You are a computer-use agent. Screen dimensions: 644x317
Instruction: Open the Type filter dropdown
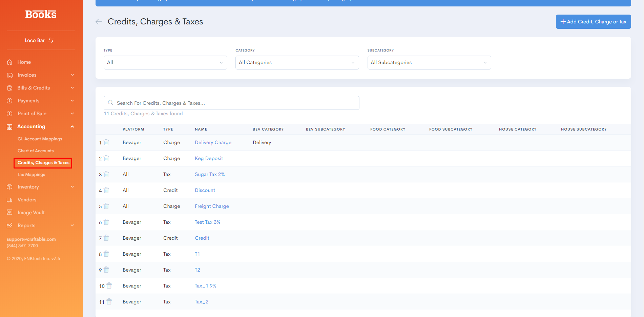point(165,62)
